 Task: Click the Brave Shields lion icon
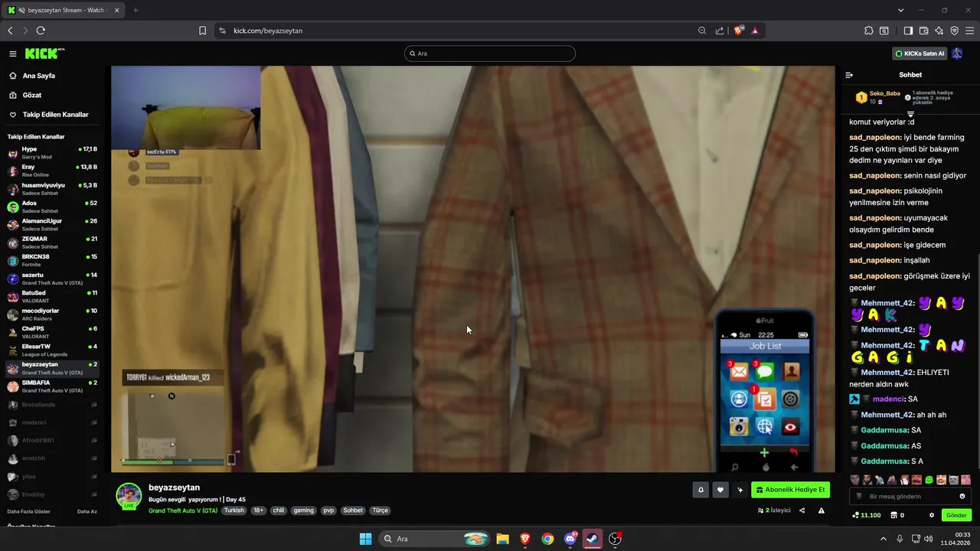click(x=738, y=31)
